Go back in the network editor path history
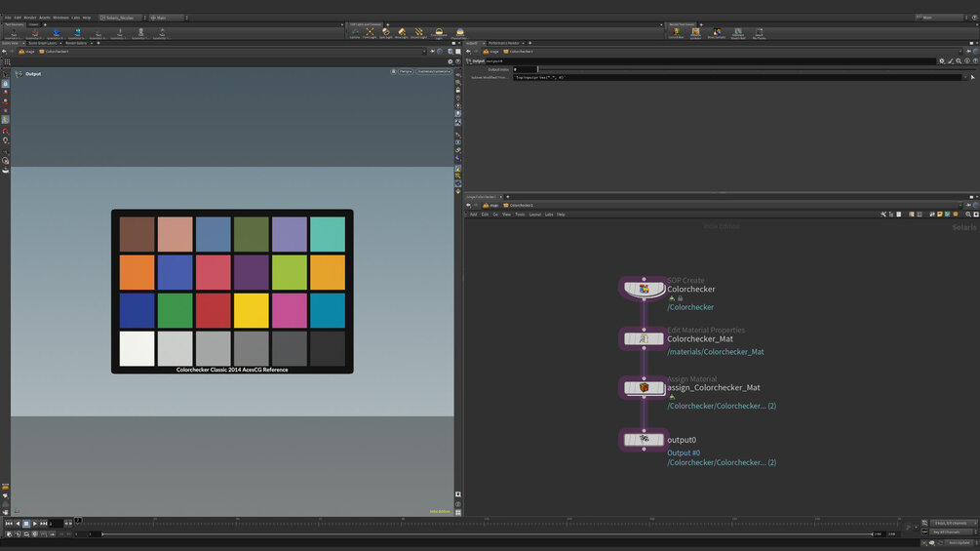This screenshot has width=980, height=551. point(468,205)
